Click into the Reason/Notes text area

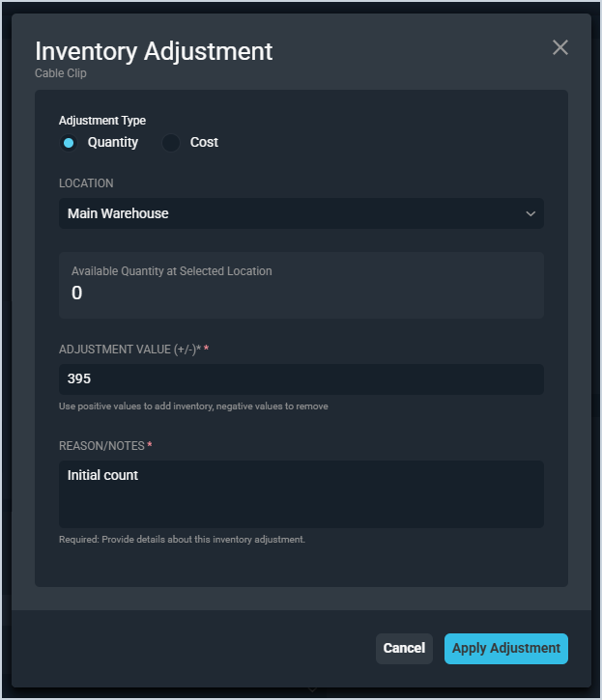(301, 494)
